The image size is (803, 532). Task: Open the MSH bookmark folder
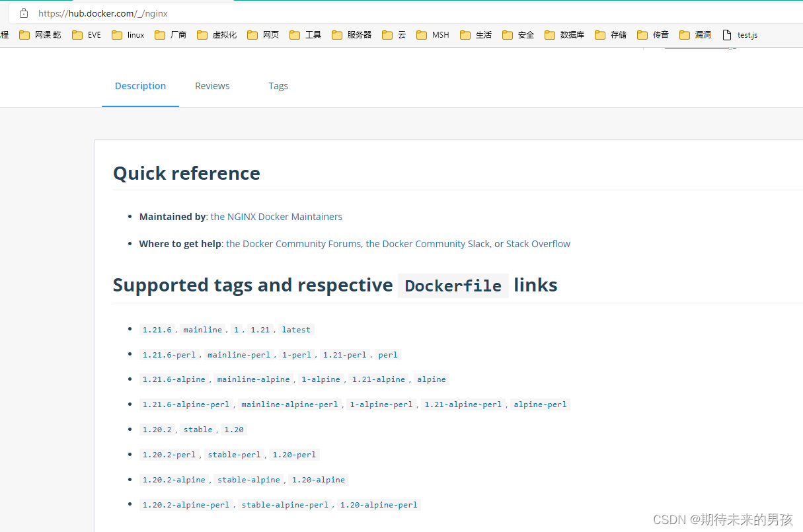[x=433, y=35]
